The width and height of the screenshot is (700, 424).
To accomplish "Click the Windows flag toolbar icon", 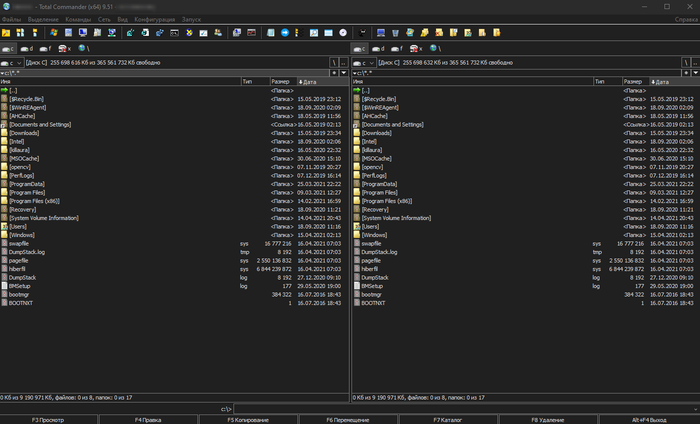I will 54,33.
